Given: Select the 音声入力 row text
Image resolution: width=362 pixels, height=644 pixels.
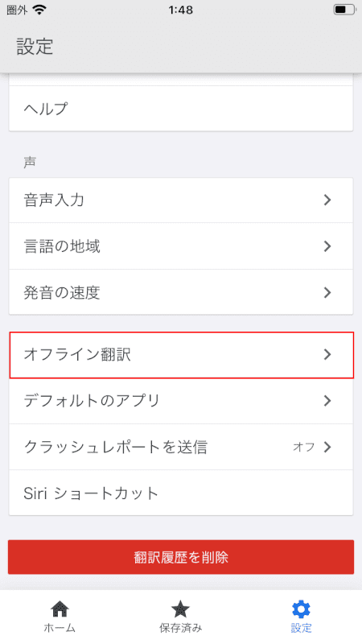Looking at the screenshot, I should pos(54,200).
